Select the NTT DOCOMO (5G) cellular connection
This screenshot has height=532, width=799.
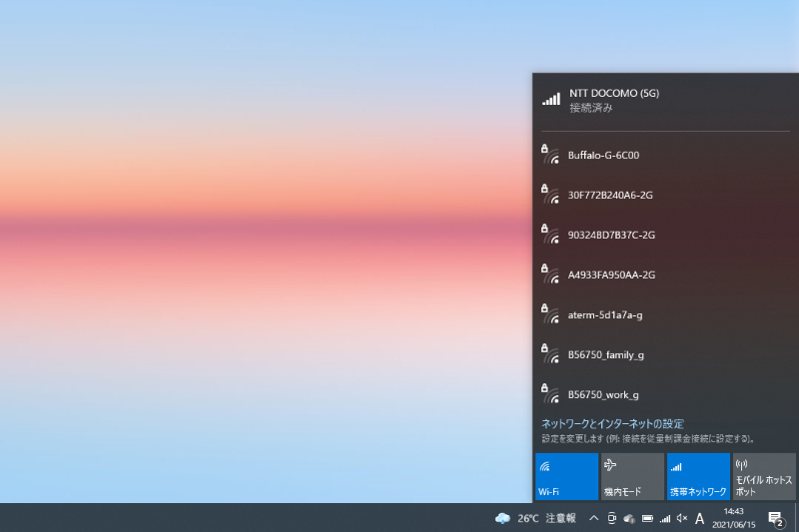pos(665,100)
